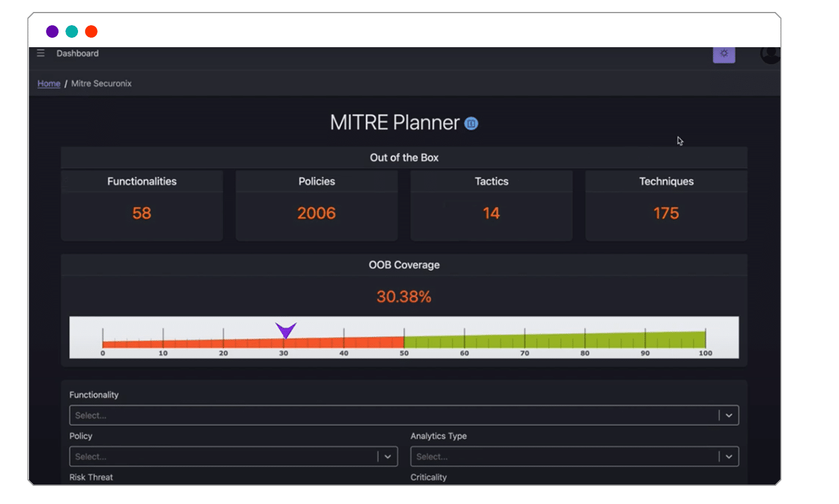Image resolution: width=839 pixels, height=504 pixels.
Task: Toggle the purple theme button
Action: coord(724,54)
